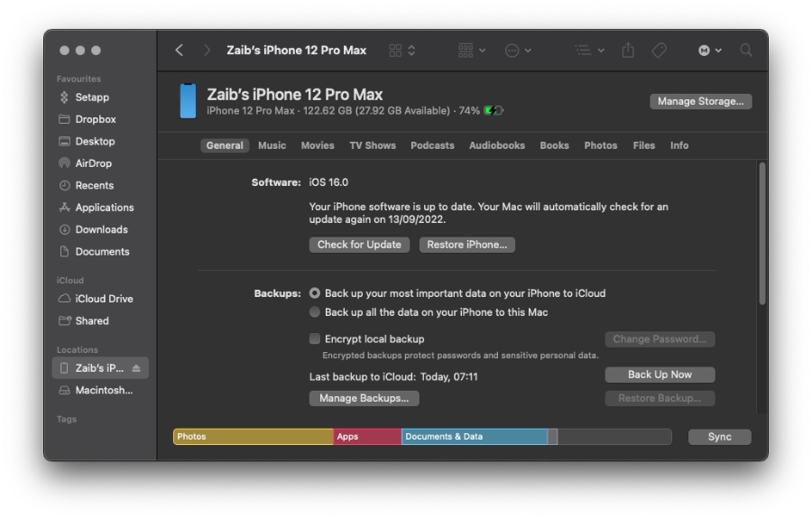Click Back Up Now

coord(660,375)
